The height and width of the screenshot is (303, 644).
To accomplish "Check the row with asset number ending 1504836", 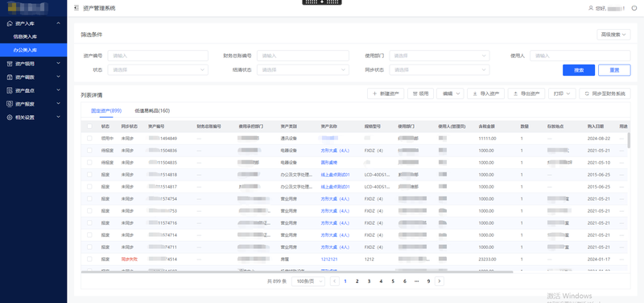I will 89,151.
